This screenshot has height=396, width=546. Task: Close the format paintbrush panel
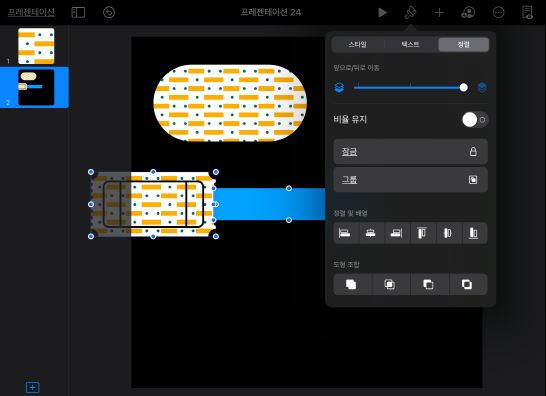410,13
